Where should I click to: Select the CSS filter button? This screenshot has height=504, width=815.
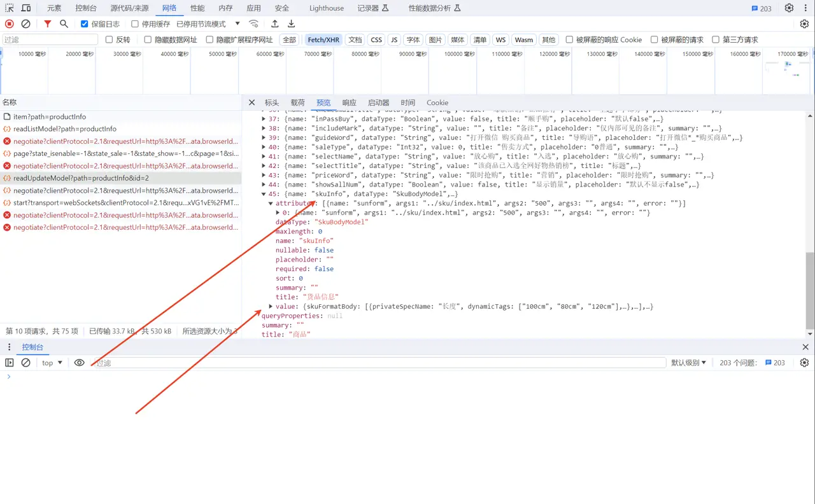coord(376,39)
